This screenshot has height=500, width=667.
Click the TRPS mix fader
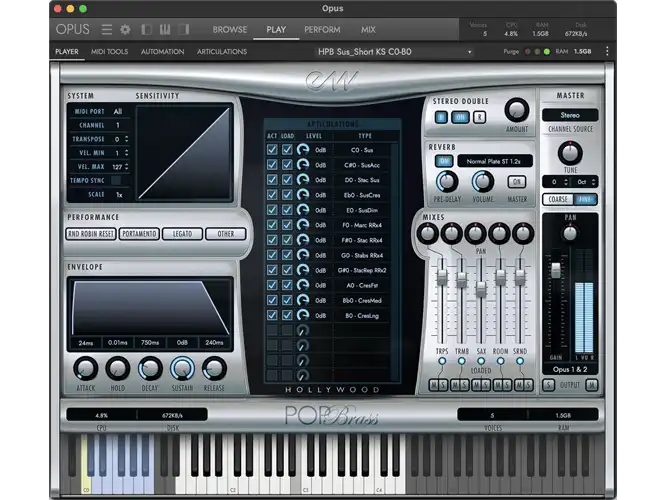coord(442,278)
